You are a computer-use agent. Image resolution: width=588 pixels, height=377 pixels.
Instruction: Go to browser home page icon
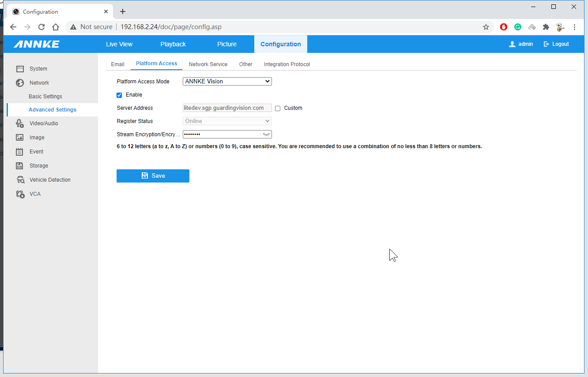click(56, 27)
